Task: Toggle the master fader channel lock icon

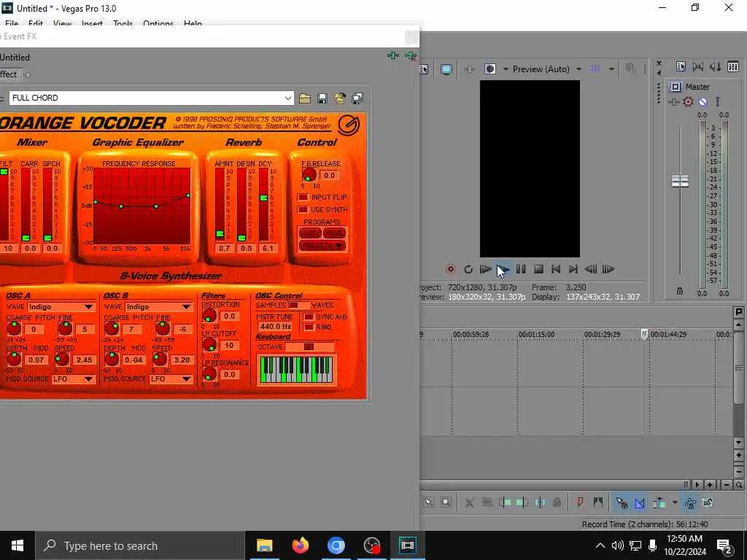Action: point(680,291)
